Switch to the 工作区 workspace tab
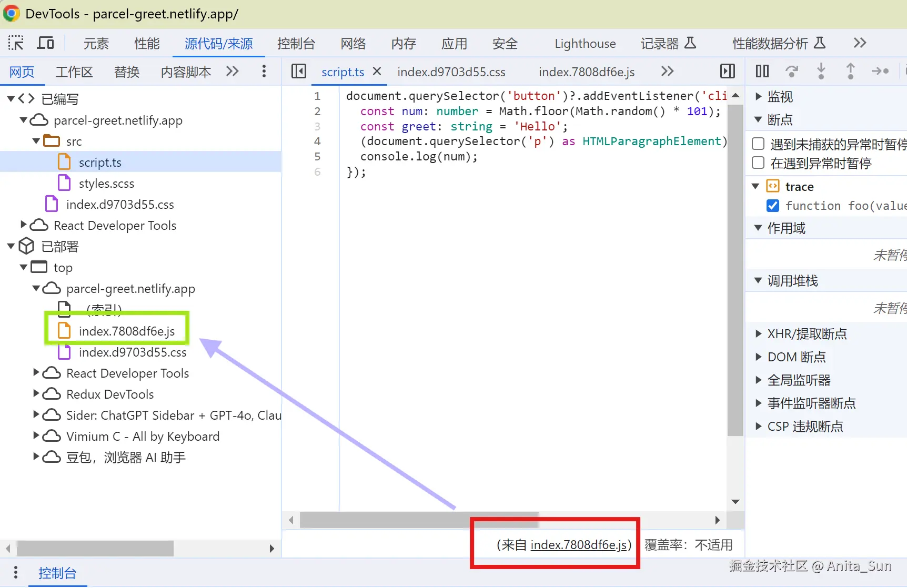The image size is (907, 588). [74, 72]
